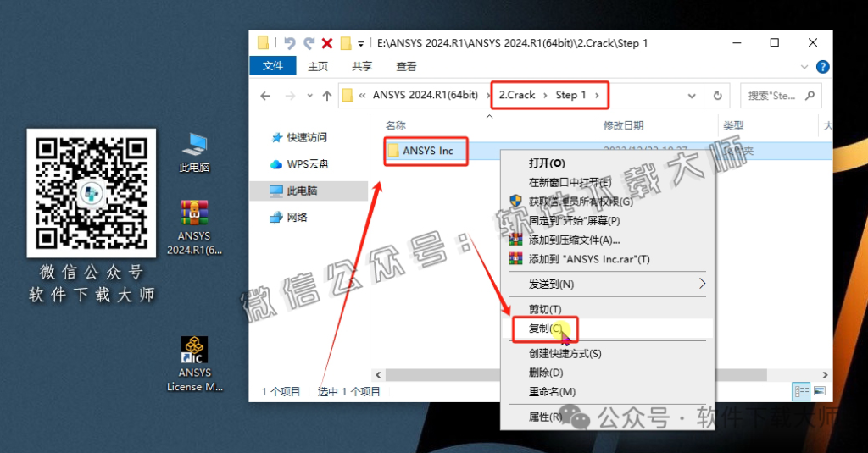Choose 添加到 "ANSYS Inc.rar"(T) entry
Screen dimensions: 868x453
pos(607,259)
